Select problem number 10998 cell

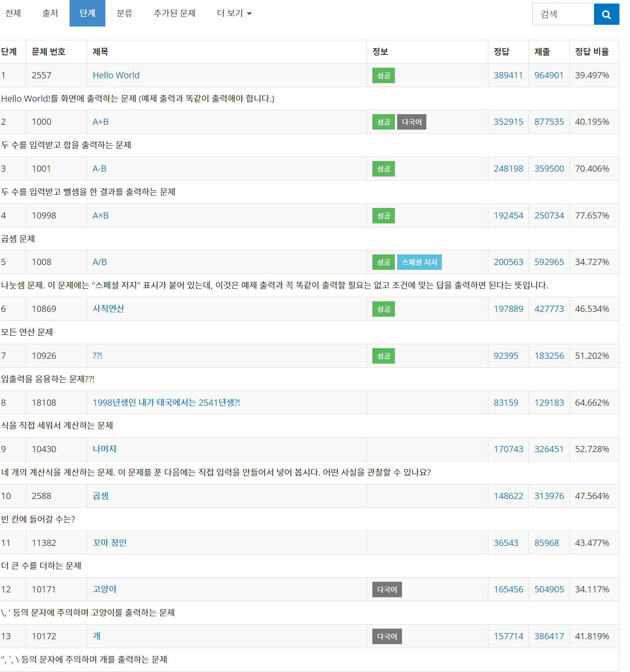[x=57, y=215]
